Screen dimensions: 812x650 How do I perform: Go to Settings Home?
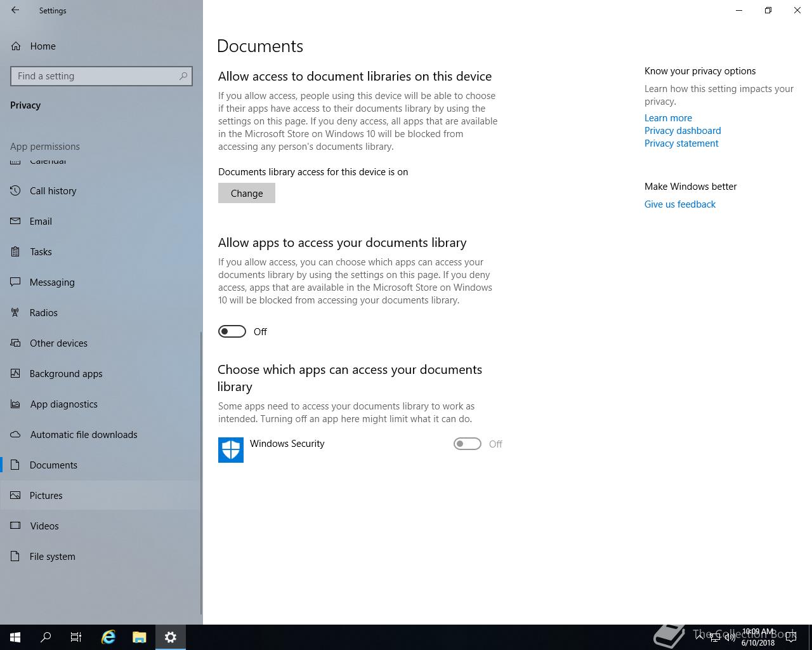tap(101, 46)
